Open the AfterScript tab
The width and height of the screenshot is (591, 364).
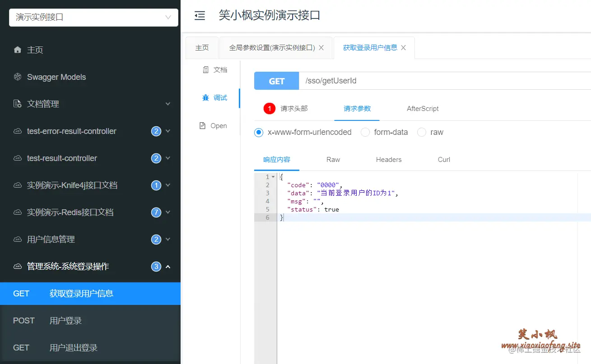click(423, 109)
